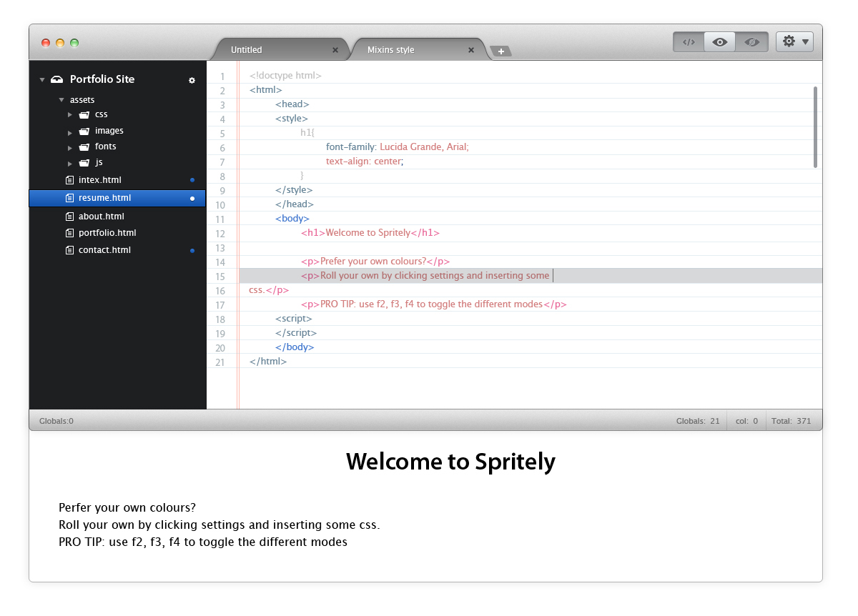Expand the fonts folder
Screen dimensions: 858x616
(70, 147)
